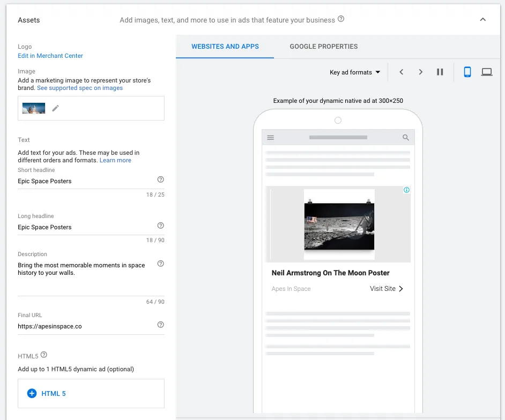
Task: Switch preview to mobile device view
Action: pyautogui.click(x=467, y=72)
